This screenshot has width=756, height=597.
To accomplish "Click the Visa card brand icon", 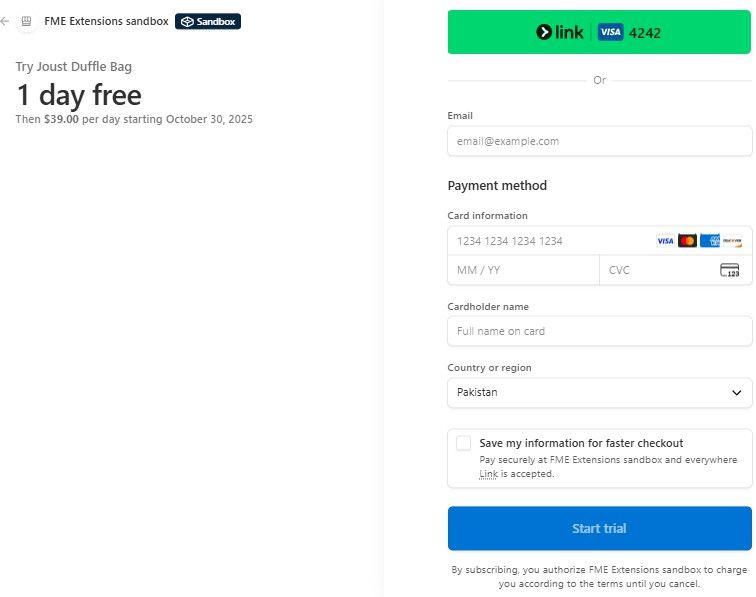I will [x=665, y=241].
